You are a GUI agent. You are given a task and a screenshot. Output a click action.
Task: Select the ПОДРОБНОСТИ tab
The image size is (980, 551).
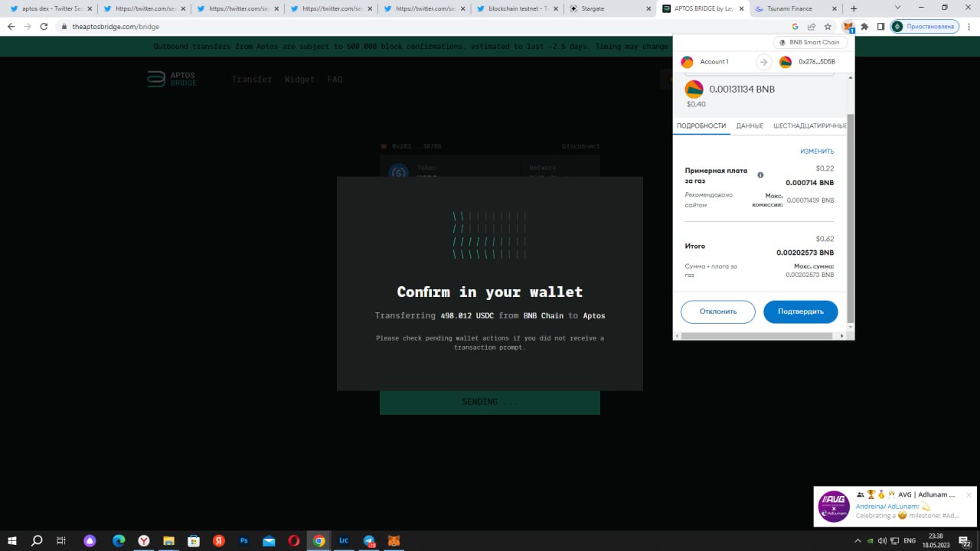click(x=701, y=126)
